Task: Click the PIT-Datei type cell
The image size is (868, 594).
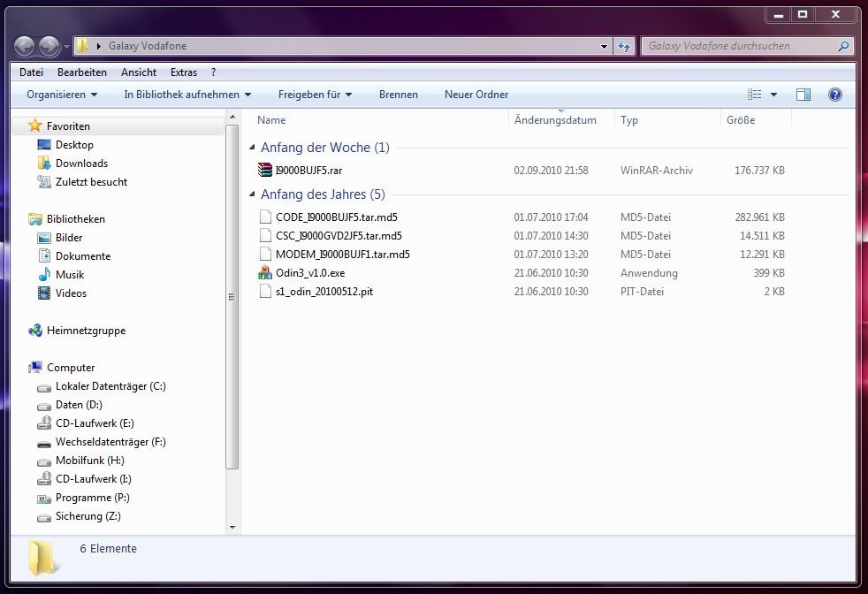Action: [642, 292]
